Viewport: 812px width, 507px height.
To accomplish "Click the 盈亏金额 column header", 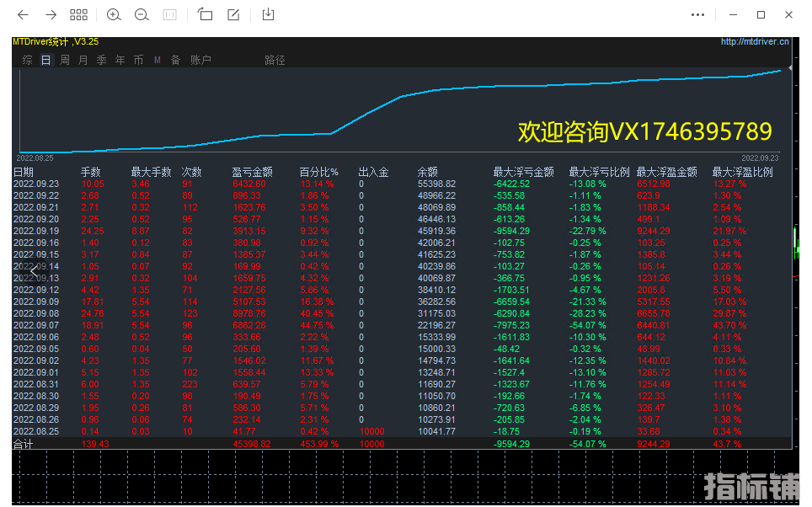I will (x=252, y=172).
